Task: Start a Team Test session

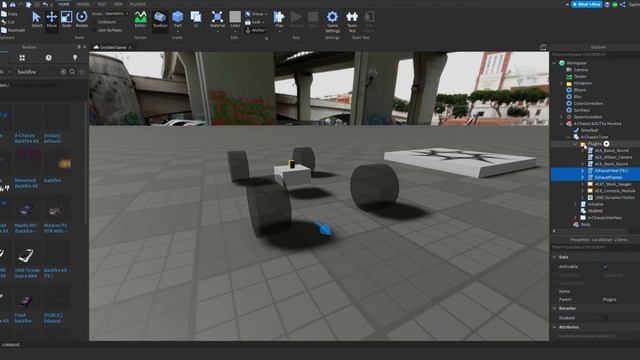Action: [x=352, y=21]
